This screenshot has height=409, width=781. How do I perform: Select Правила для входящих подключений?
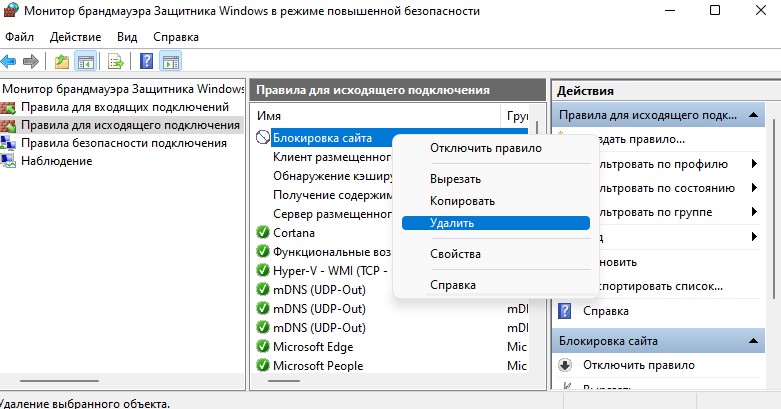(125, 107)
